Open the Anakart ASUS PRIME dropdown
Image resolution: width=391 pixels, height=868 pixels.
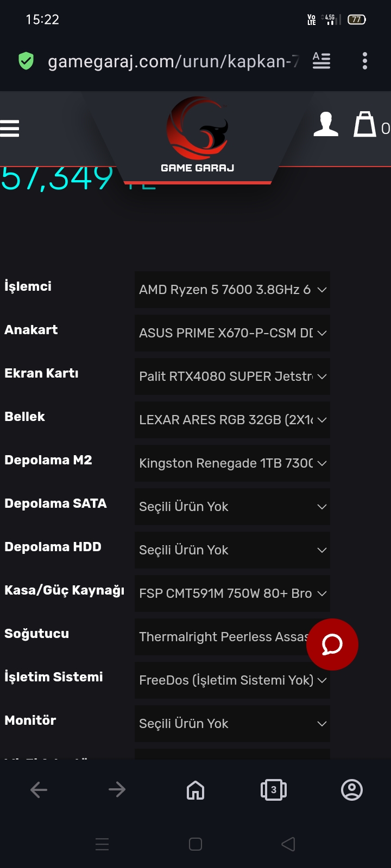[x=232, y=333]
